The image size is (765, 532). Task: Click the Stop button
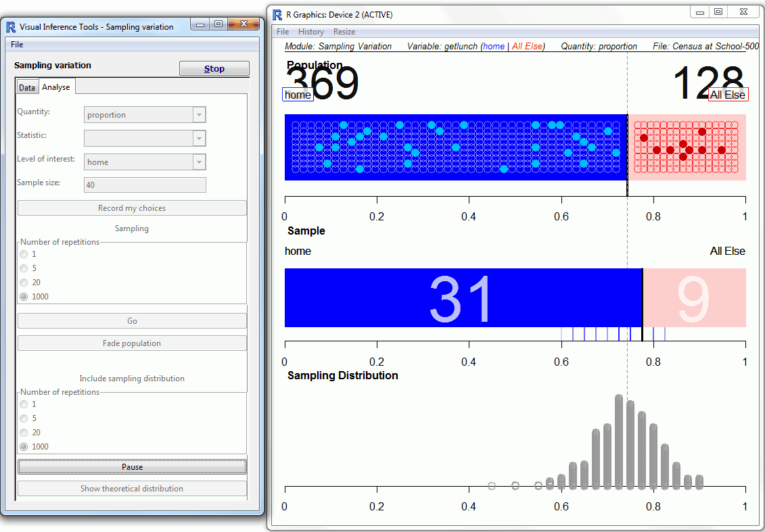tap(214, 69)
